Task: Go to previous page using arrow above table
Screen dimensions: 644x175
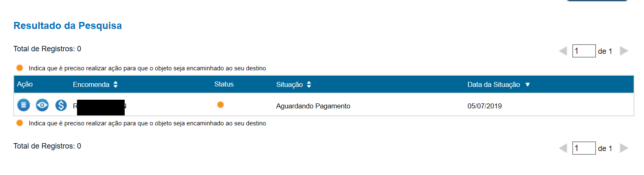Action: click(x=563, y=51)
